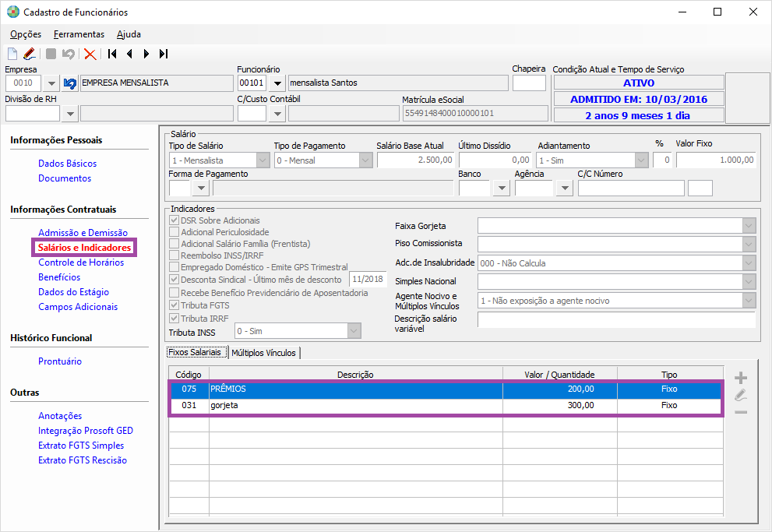Open the Tipo de Pagamento dropdown
772x532 pixels.
click(x=366, y=160)
